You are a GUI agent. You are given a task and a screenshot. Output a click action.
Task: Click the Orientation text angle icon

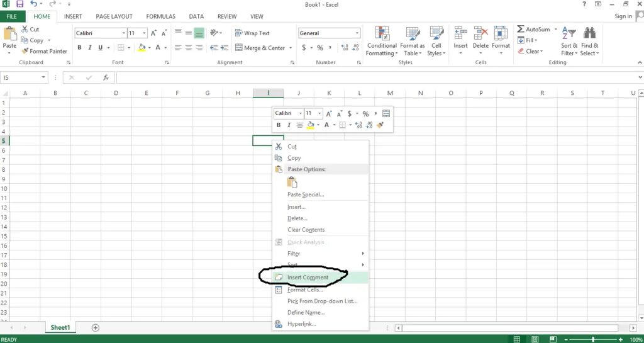pos(214,33)
